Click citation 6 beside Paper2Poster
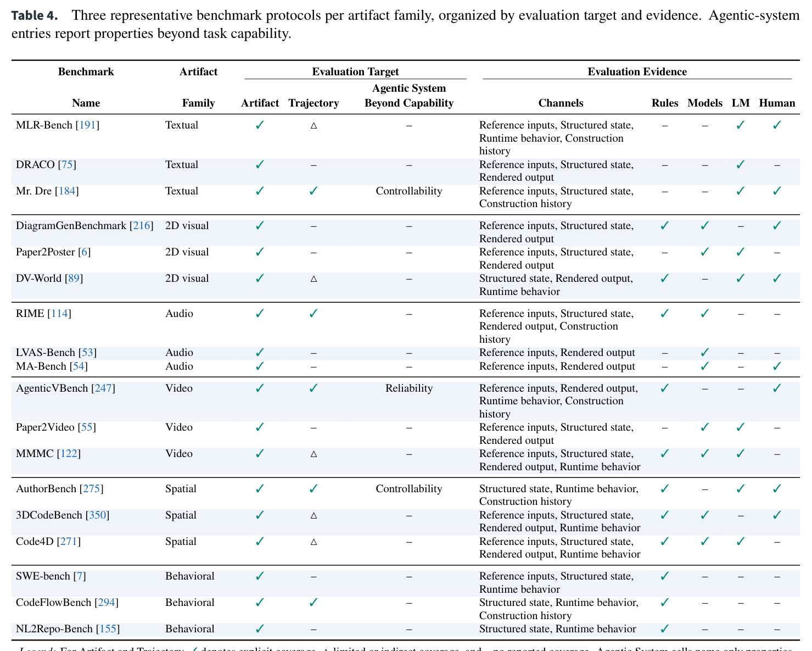 click(x=84, y=252)
